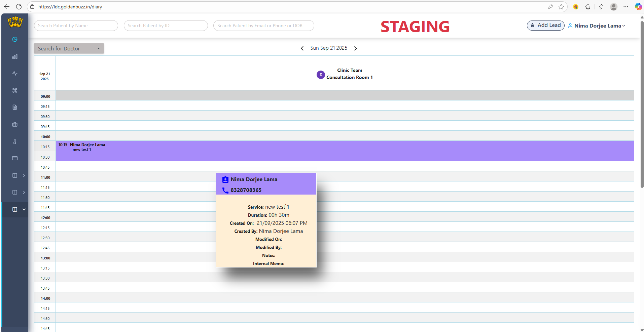This screenshot has width=644, height=332.
Task: Expand the Nima Dorjee Lama user menu
Action: 597,26
